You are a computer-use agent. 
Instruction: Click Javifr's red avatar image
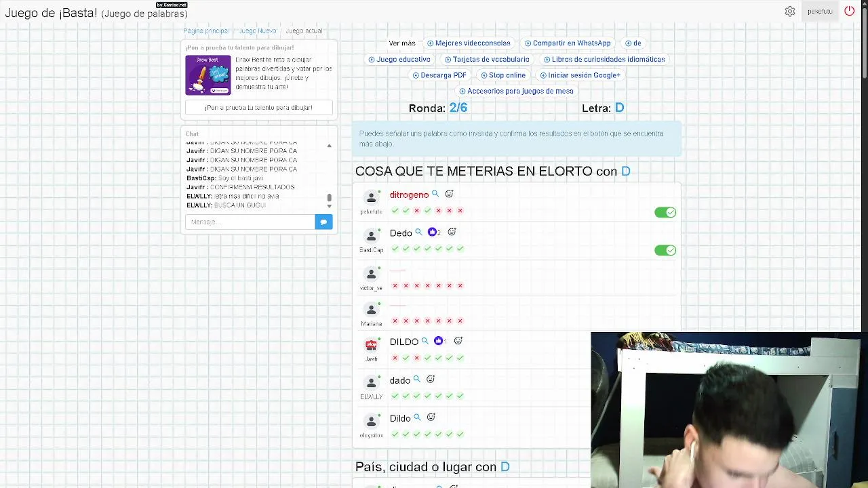point(371,345)
